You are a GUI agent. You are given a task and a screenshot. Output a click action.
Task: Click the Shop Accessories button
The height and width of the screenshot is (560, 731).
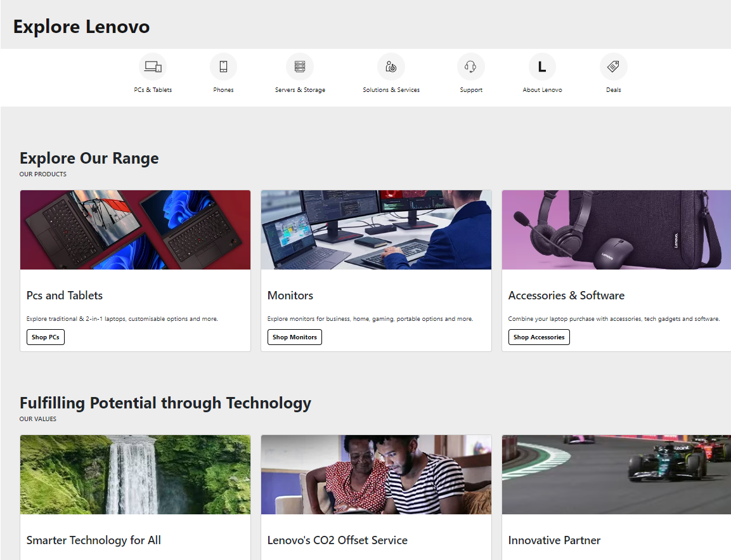[x=539, y=337]
